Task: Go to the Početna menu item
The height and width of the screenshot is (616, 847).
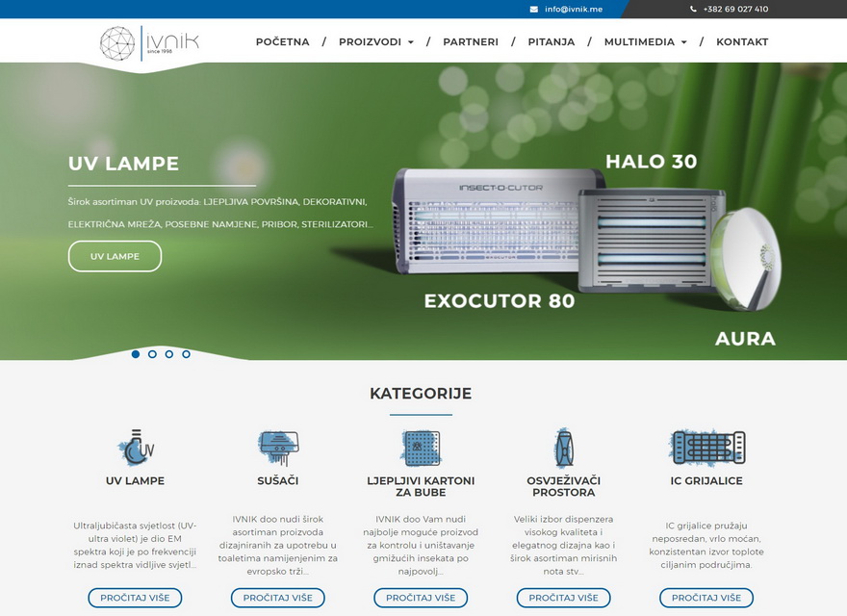Action: 283,41
